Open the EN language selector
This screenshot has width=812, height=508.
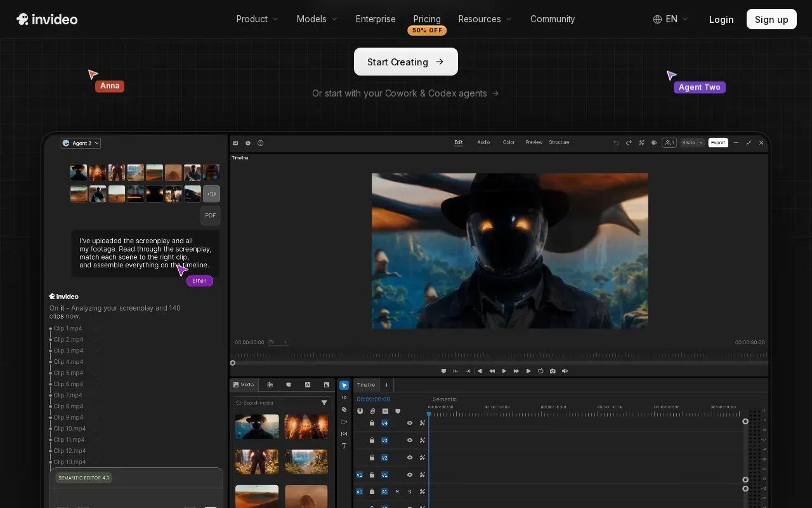tap(671, 19)
